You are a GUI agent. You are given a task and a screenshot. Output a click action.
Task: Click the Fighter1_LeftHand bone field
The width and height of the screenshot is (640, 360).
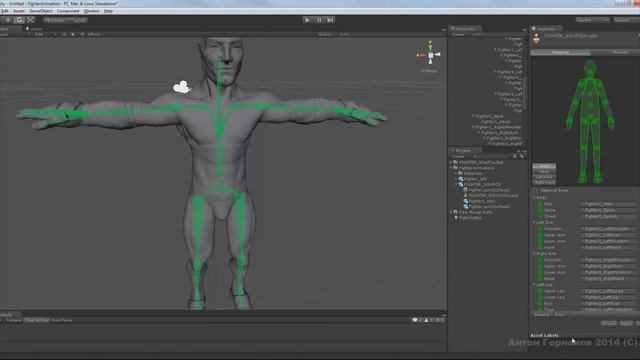click(609, 247)
